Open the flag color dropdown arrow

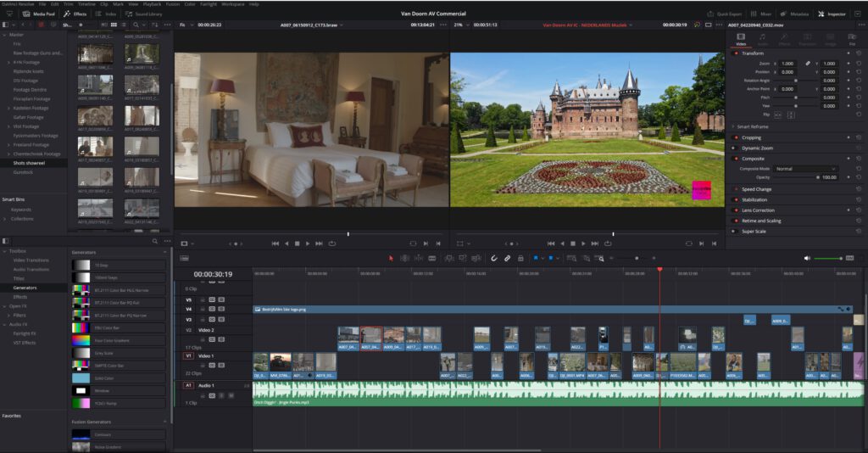coord(542,258)
